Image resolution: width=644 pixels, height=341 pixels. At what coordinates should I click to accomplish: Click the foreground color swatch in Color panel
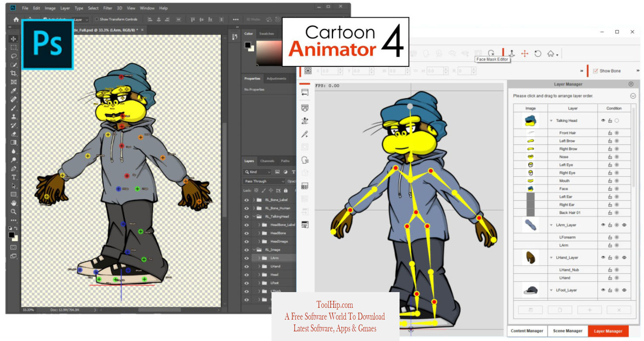[247, 45]
